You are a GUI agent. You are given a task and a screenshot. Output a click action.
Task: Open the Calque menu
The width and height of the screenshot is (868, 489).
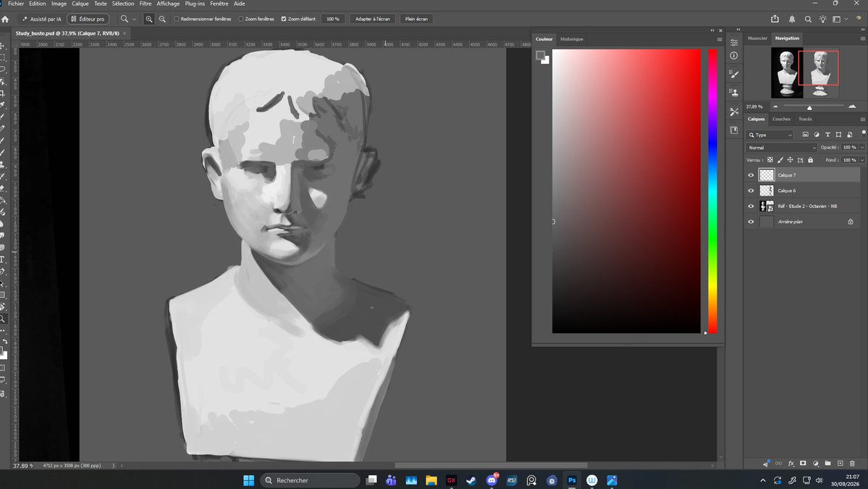click(80, 4)
